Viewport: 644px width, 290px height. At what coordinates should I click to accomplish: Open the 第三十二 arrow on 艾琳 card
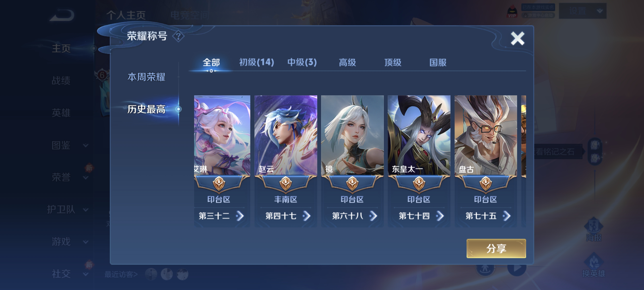[x=240, y=216]
